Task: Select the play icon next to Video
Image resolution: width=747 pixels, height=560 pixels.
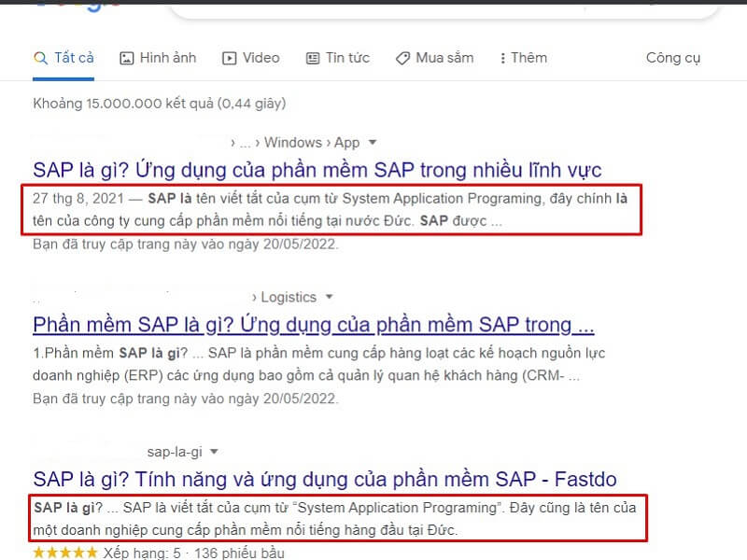Action: (229, 57)
